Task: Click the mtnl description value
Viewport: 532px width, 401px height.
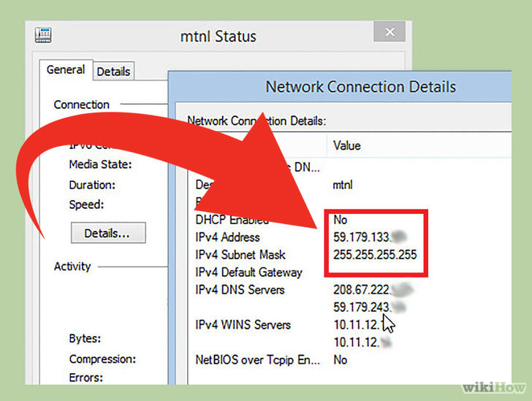Action: point(343,185)
